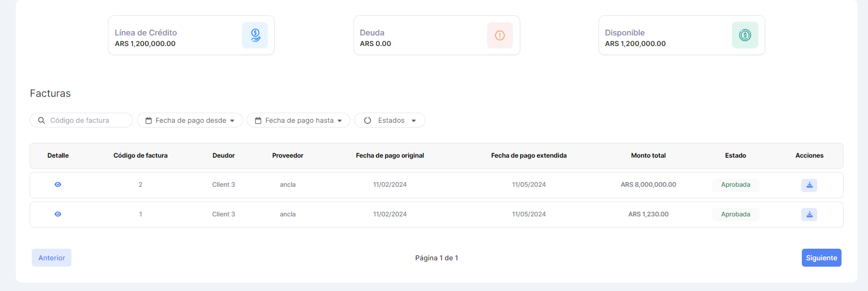Click the Código de factura column header
Viewport: 868px width, 291px height.
[140, 156]
